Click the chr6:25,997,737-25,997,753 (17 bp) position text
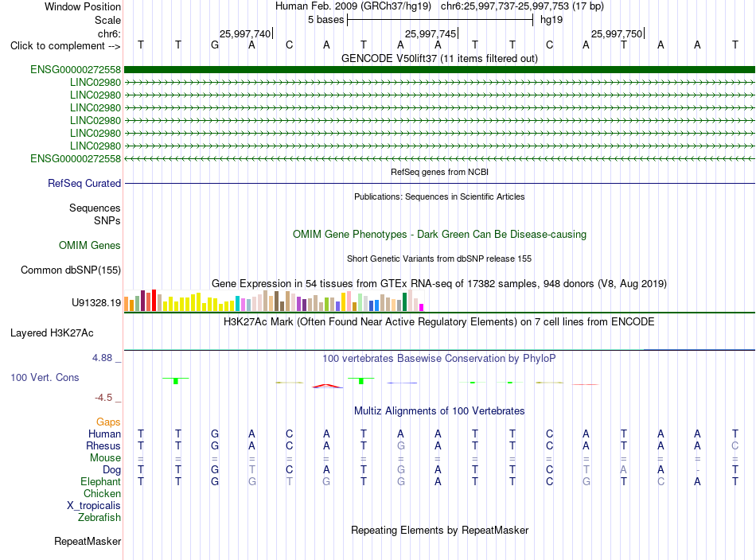The height and width of the screenshot is (560, 756). 522,6
